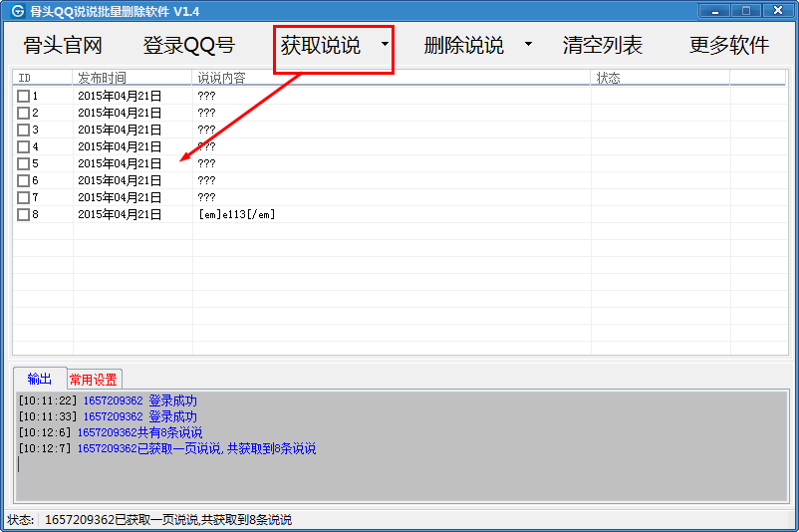
Task: Check the checkbox for row ID 4
Action: (24, 146)
